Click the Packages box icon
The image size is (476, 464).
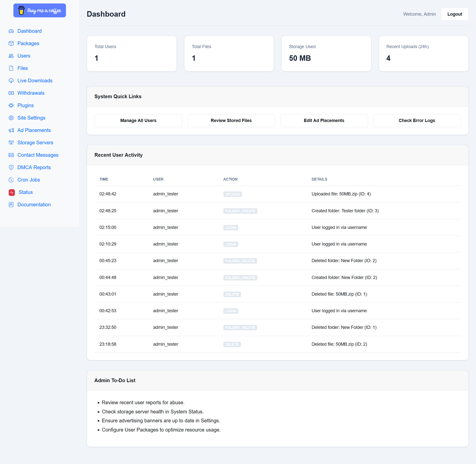click(x=11, y=43)
